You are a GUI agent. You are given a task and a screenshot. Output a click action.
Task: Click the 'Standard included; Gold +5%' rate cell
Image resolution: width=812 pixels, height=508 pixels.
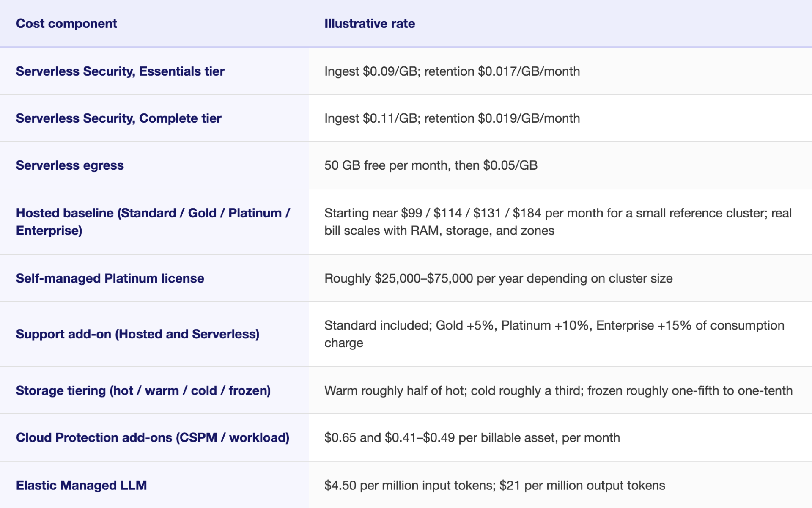[x=554, y=334]
